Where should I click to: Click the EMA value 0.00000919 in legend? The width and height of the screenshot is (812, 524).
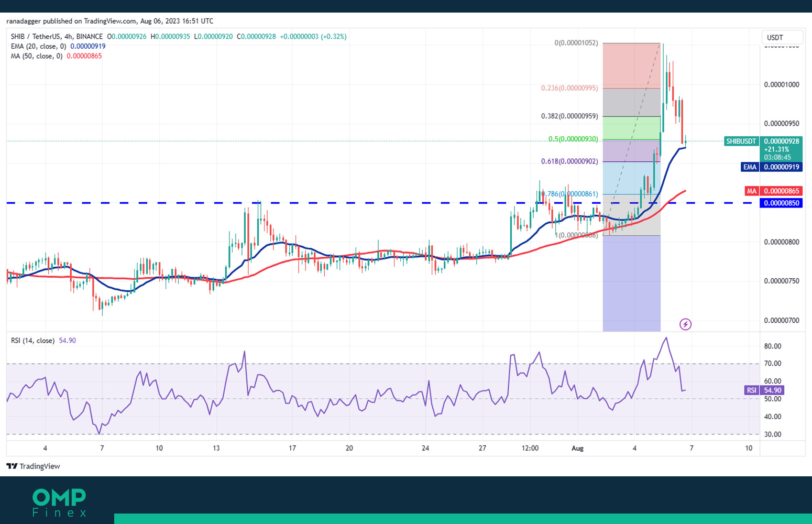[88, 46]
